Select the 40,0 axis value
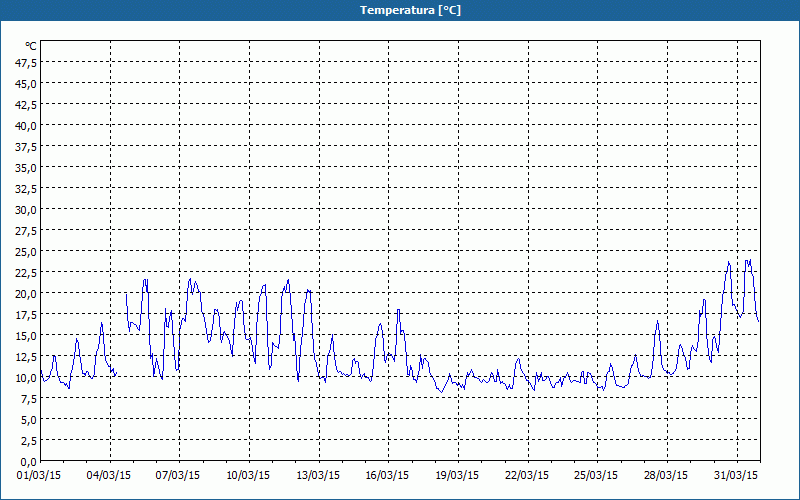The height and width of the screenshot is (500, 800). pos(27,126)
